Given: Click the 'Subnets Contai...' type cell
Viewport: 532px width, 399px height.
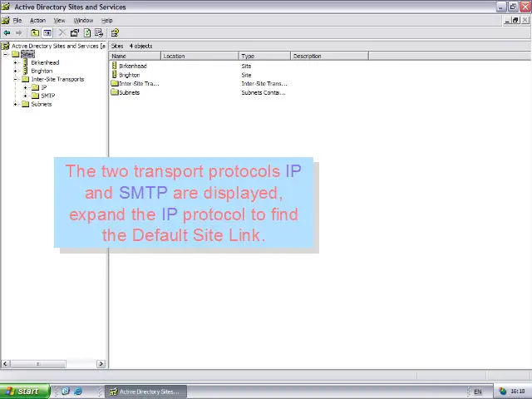Looking at the screenshot, I should 264,92.
